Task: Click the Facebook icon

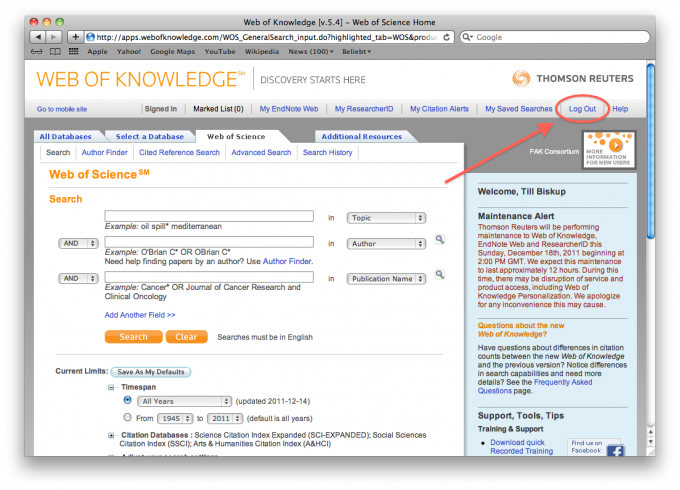Action: pyautogui.click(x=615, y=451)
